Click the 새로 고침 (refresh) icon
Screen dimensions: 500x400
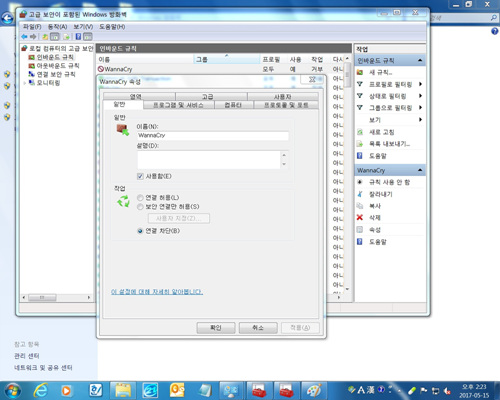click(x=360, y=132)
